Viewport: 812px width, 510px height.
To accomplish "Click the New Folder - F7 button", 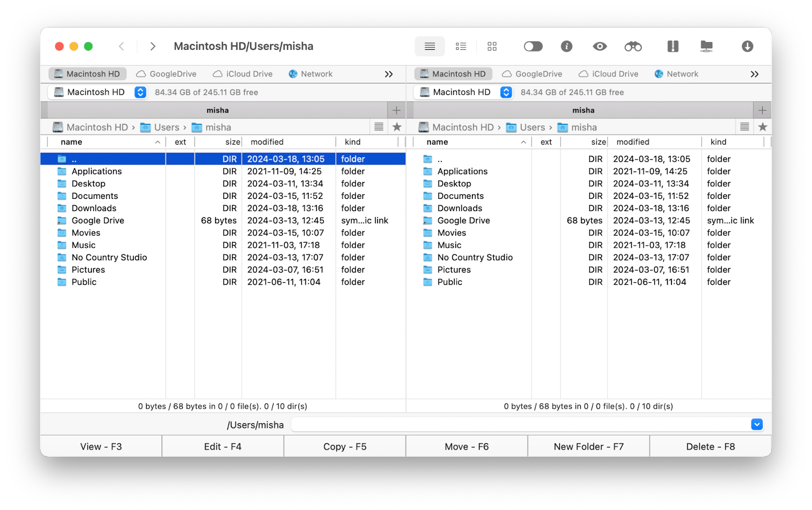I will click(x=588, y=447).
